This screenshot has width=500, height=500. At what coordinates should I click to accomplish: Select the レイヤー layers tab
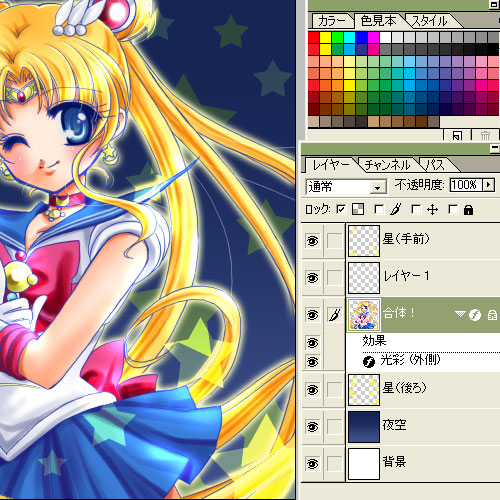point(331,165)
